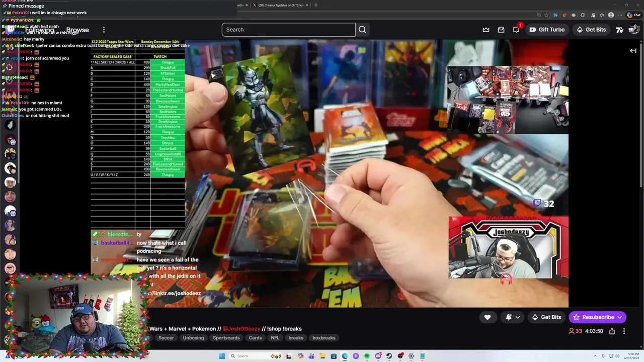Click the Resubscribe button
Screen dimensions: 644x362
(x=593, y=317)
